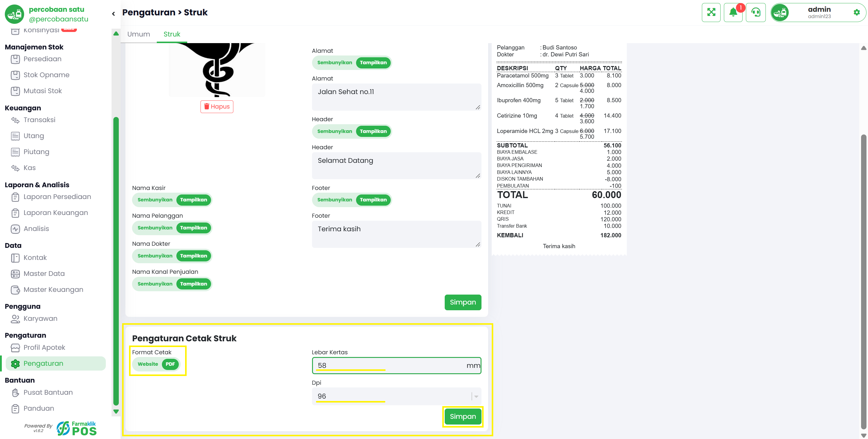Screen dimensions: 868x439
Task: Click the Master Data icon
Action: click(15, 274)
